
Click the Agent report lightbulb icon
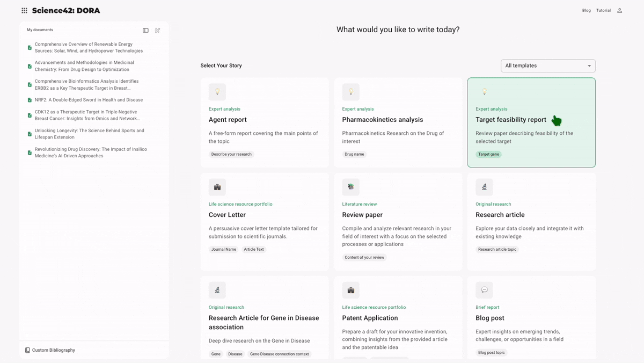(217, 92)
